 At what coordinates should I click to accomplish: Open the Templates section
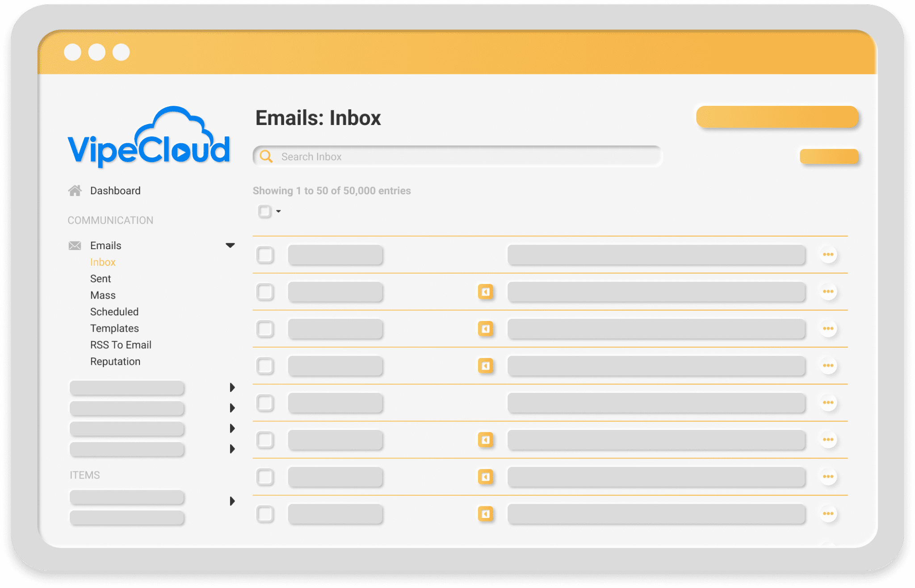tap(114, 328)
